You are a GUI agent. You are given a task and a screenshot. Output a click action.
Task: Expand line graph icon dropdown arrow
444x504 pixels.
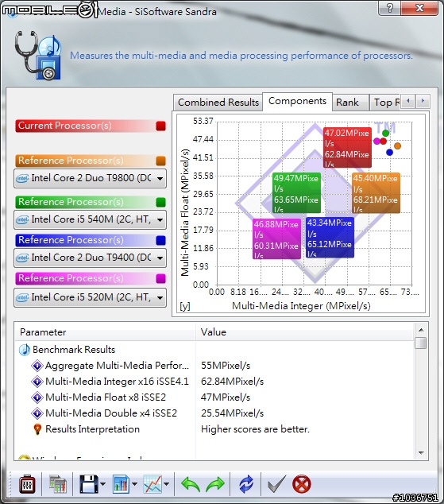[x=166, y=484]
